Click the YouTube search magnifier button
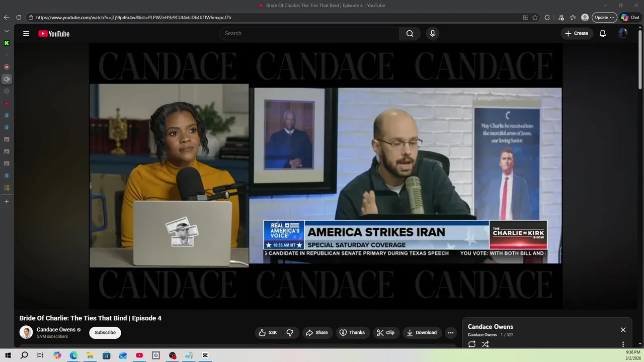 tap(410, 33)
